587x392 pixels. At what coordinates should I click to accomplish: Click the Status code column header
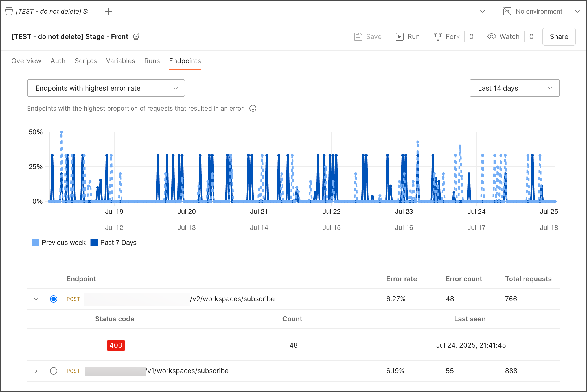click(x=115, y=319)
